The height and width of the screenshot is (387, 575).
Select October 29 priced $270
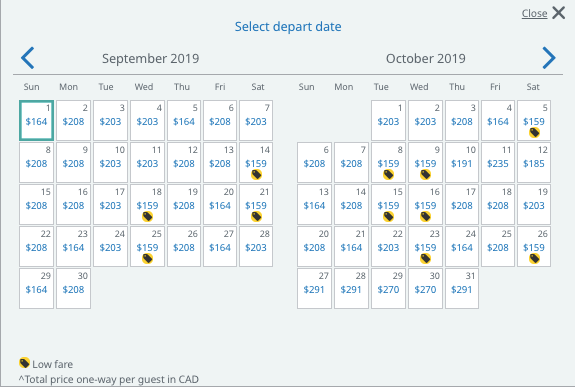[x=388, y=288]
